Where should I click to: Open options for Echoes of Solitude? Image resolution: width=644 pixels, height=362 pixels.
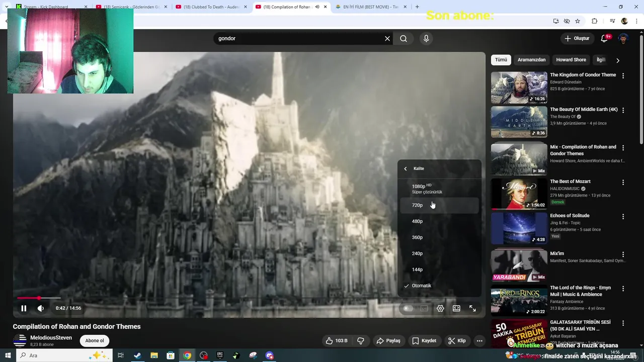[623, 217]
